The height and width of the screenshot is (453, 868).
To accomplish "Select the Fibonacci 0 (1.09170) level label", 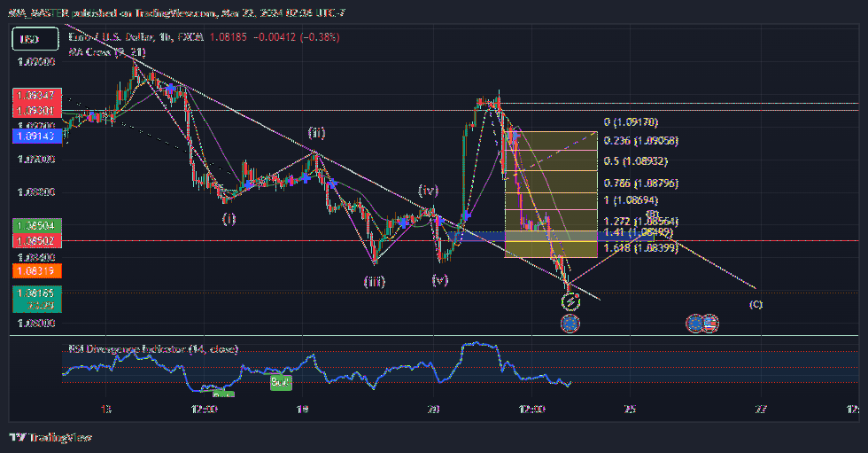I will point(631,121).
